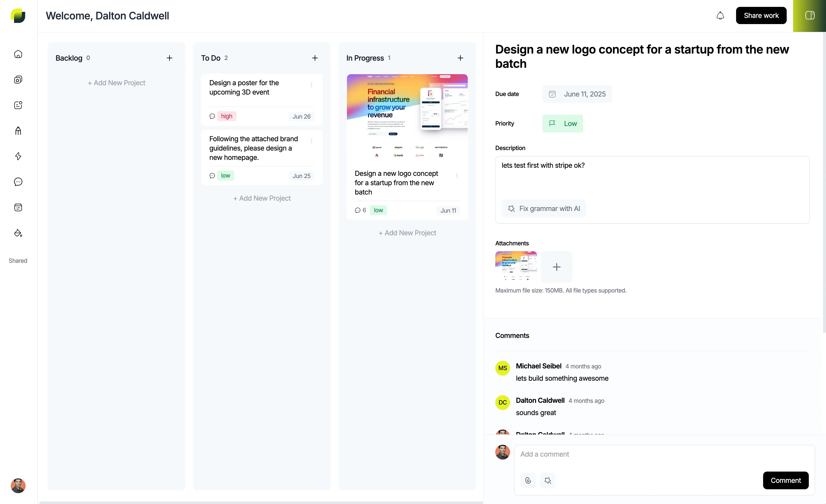Open the templates icon below Home
The image size is (826, 504).
coord(18,79)
